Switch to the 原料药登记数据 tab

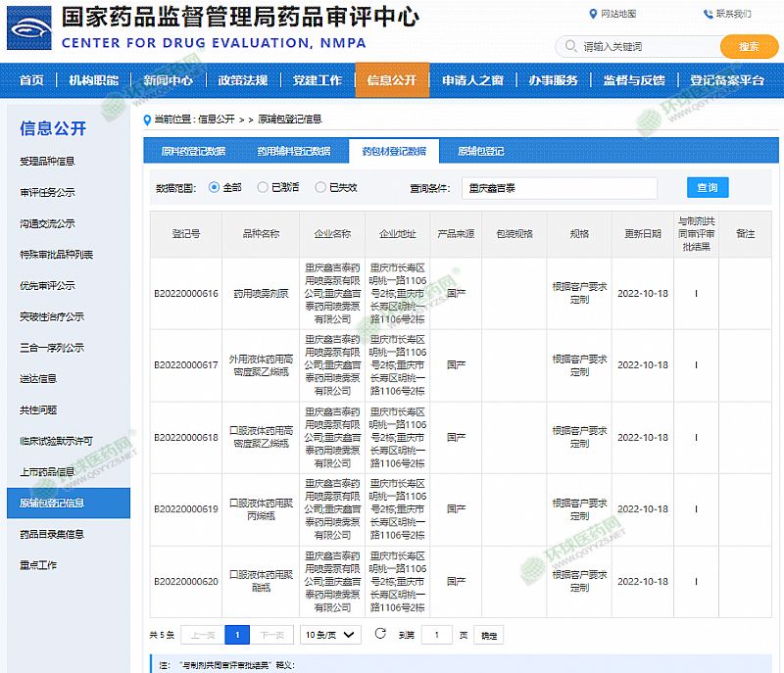tap(193, 151)
